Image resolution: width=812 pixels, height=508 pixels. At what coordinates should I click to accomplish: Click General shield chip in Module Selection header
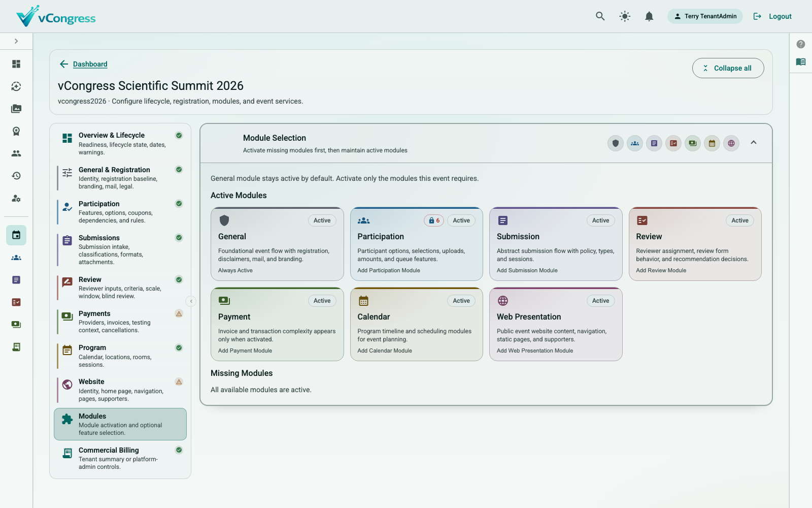[x=616, y=143]
